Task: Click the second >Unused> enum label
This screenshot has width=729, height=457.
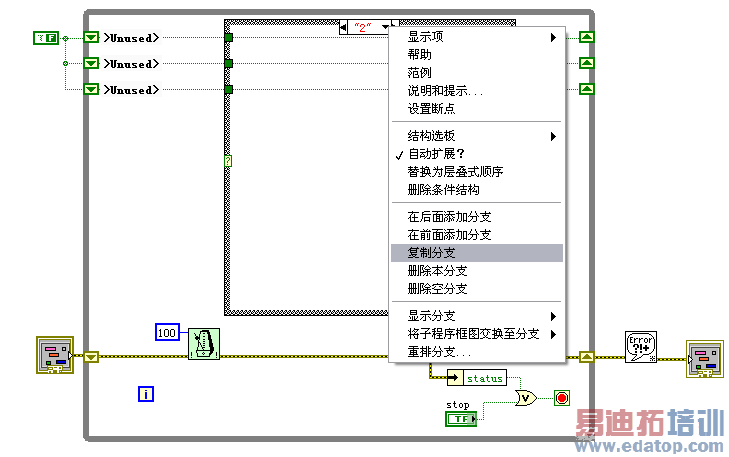Action: pyautogui.click(x=132, y=64)
